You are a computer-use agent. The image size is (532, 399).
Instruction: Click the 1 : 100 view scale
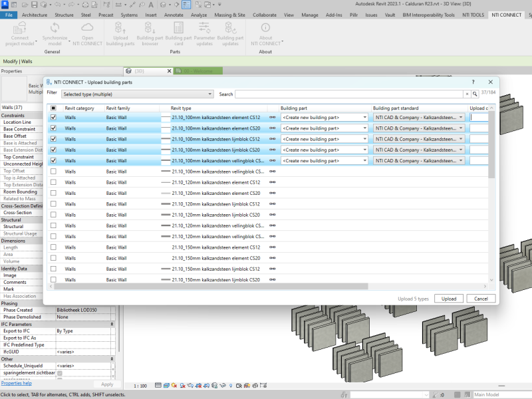[140, 386]
